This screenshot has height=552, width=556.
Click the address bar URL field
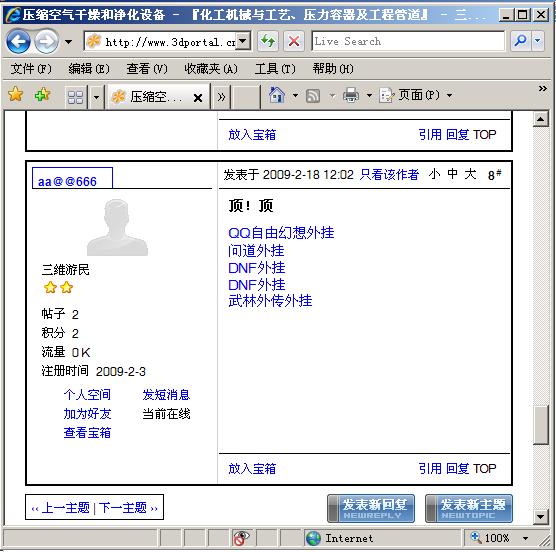click(161, 41)
